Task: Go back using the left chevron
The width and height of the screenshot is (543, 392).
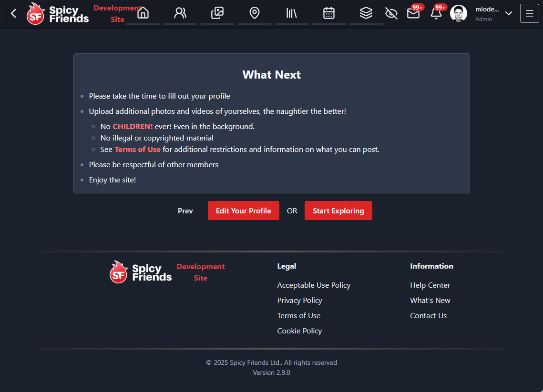Action: click(x=13, y=13)
